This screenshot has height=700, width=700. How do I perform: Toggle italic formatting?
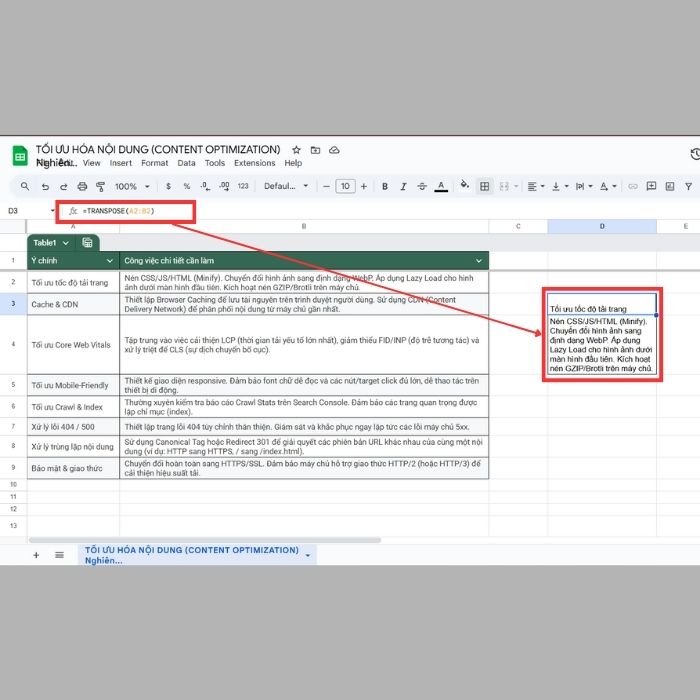(403, 187)
